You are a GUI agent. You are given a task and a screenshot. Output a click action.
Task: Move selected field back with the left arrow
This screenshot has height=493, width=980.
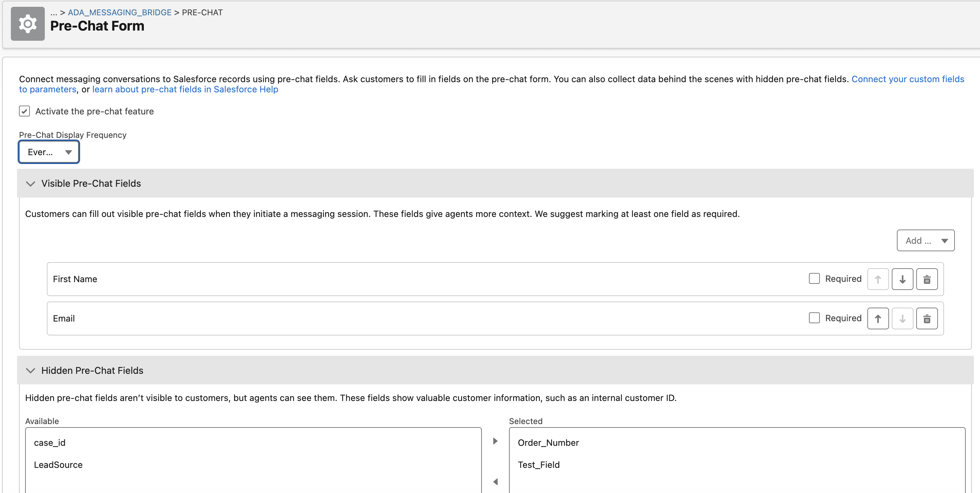click(495, 481)
